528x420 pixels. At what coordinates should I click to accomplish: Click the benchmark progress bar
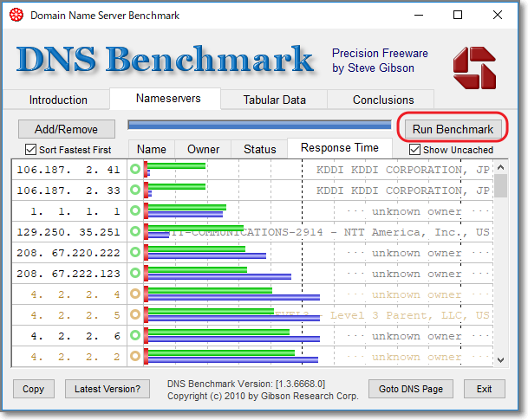(x=258, y=125)
